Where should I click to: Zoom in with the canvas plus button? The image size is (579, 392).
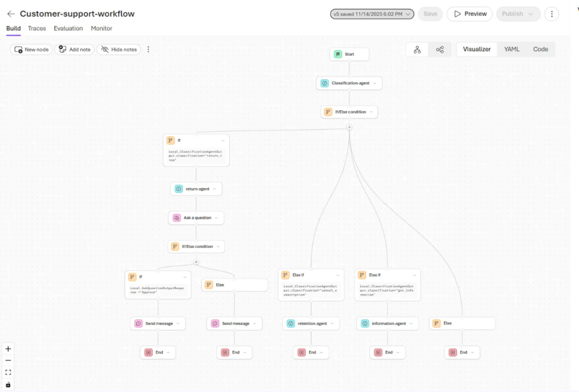[x=8, y=349]
